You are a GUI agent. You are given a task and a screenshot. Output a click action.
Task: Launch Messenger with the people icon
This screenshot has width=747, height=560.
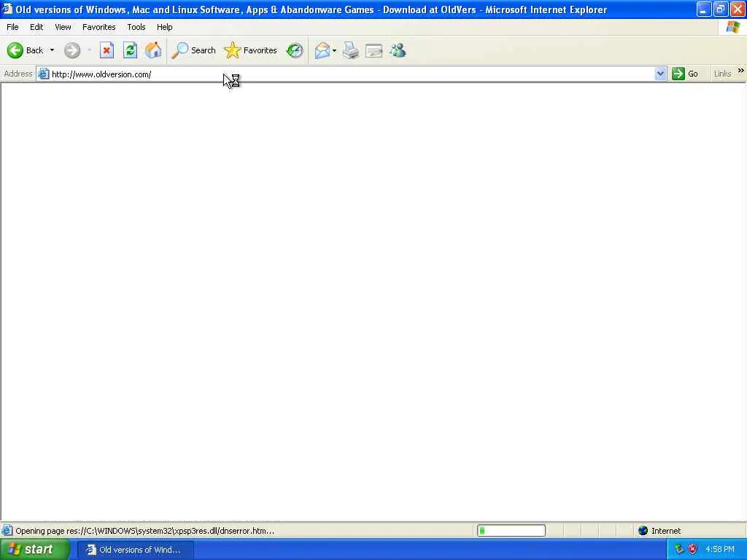pos(398,50)
